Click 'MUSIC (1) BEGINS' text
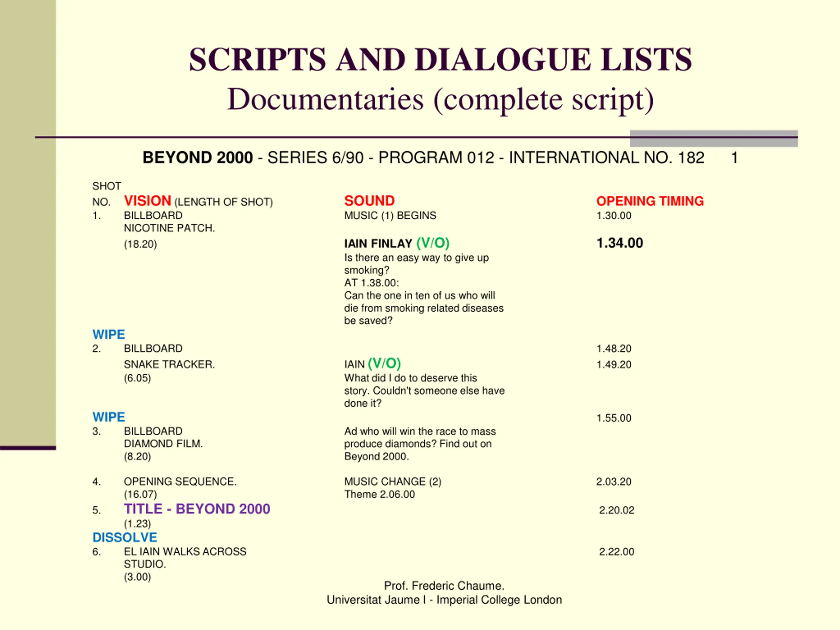Viewport: 840px width, 630px height. tap(390, 216)
